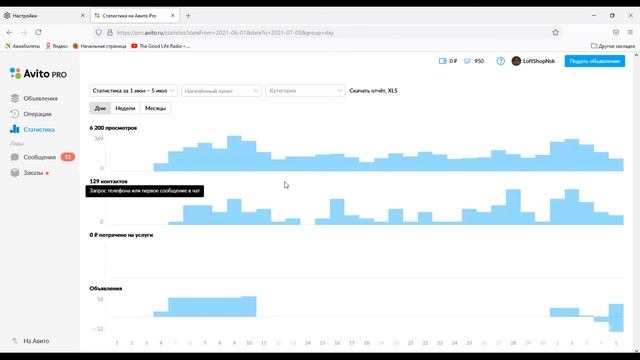The width and height of the screenshot is (640, 360).
Task: Open the wallet balance icon in header
Action: pyautogui.click(x=442, y=61)
